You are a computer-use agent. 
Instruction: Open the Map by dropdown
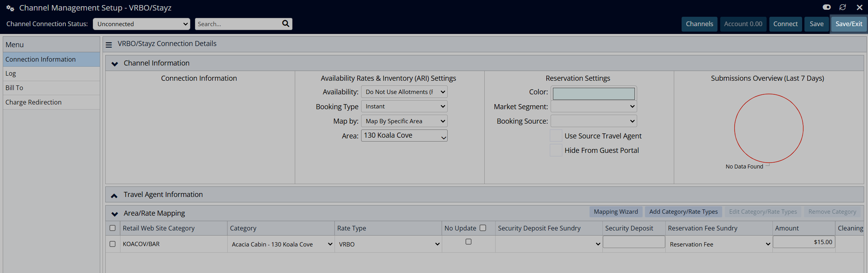click(404, 121)
